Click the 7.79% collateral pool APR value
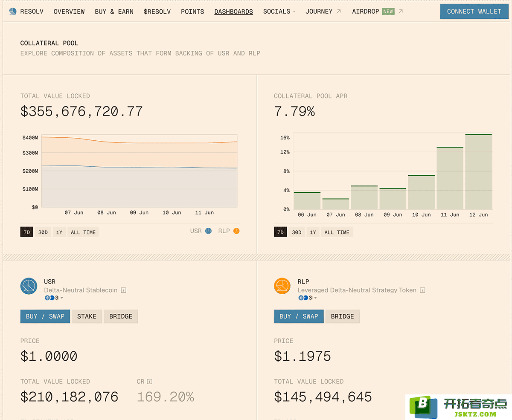Image resolution: width=512 pixels, height=420 pixels. [x=294, y=111]
